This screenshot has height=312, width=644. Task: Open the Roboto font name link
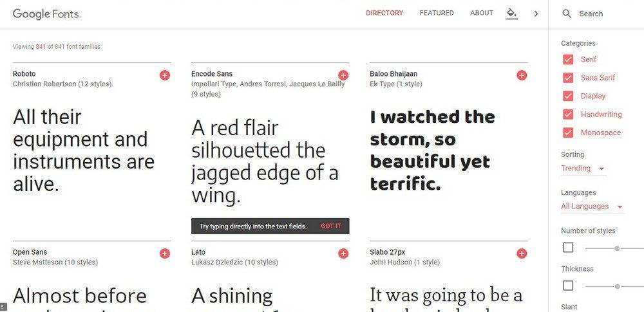tap(24, 74)
